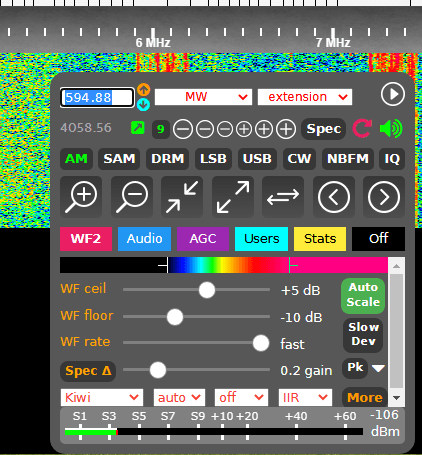Open the extension dropdown menu
This screenshot has height=455, width=422.
coord(305,97)
